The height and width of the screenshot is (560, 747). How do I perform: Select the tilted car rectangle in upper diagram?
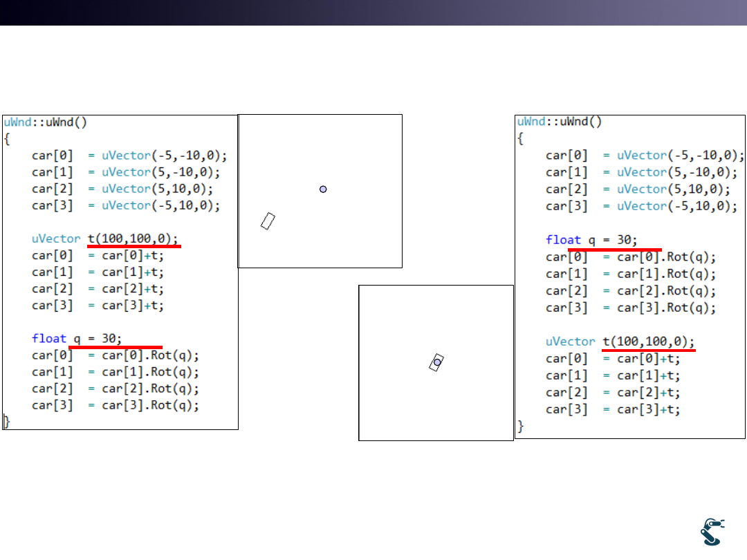(x=268, y=221)
